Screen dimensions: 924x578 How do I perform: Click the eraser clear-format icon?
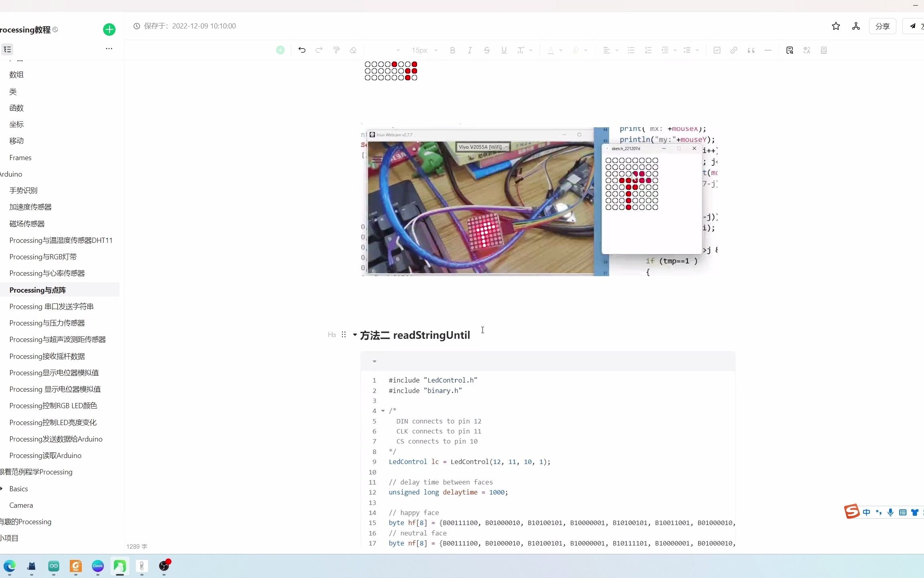click(353, 50)
